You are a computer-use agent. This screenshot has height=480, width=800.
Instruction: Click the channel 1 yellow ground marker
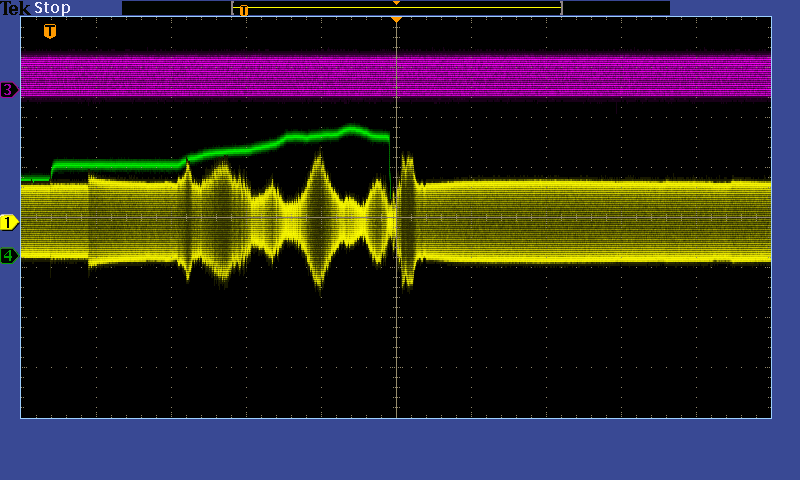click(x=9, y=221)
